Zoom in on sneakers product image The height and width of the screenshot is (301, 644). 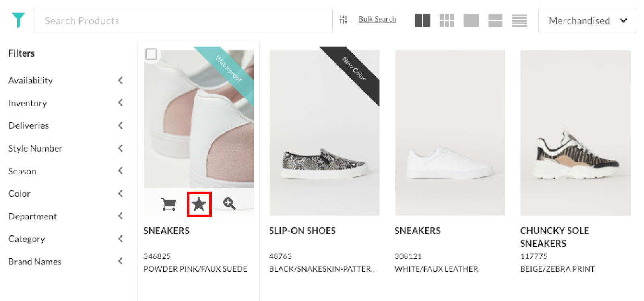229,204
